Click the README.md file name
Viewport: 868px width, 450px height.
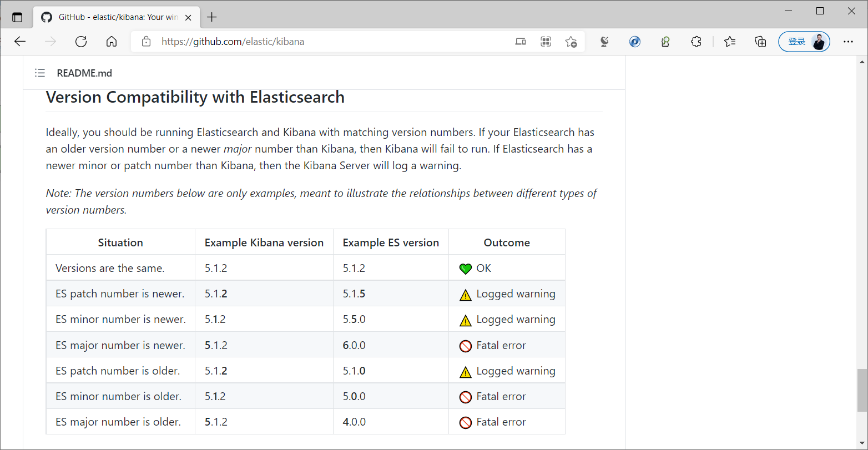(84, 73)
